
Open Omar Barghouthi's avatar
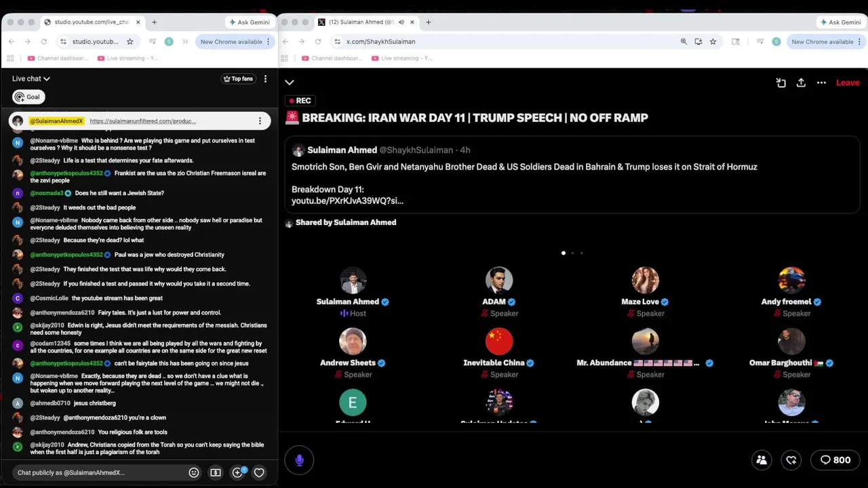[791, 342]
